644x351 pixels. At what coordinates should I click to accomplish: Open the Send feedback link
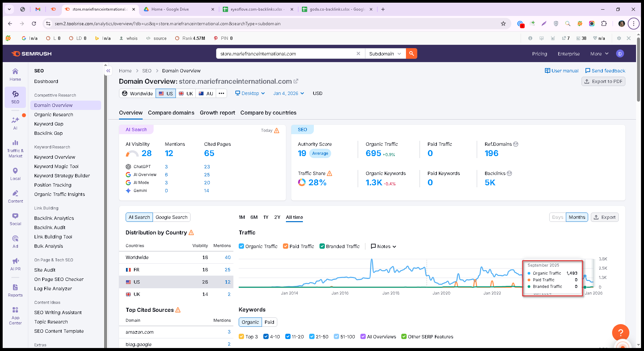click(605, 71)
